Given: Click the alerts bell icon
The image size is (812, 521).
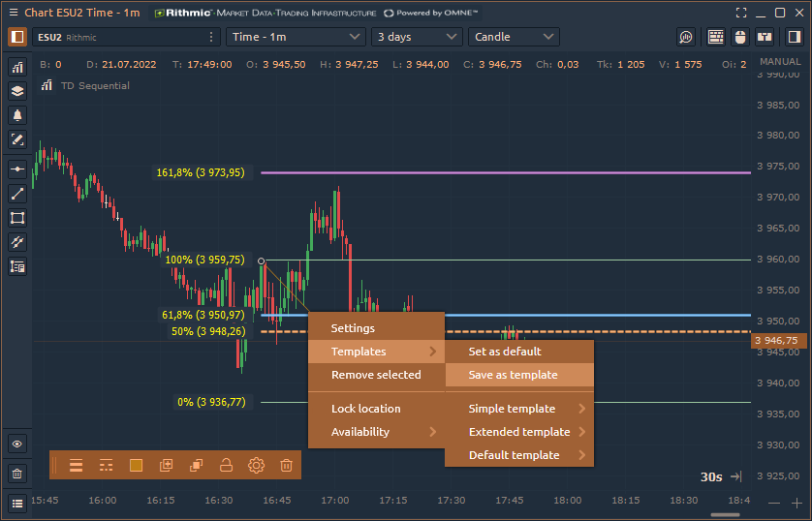Looking at the screenshot, I should click(17, 114).
